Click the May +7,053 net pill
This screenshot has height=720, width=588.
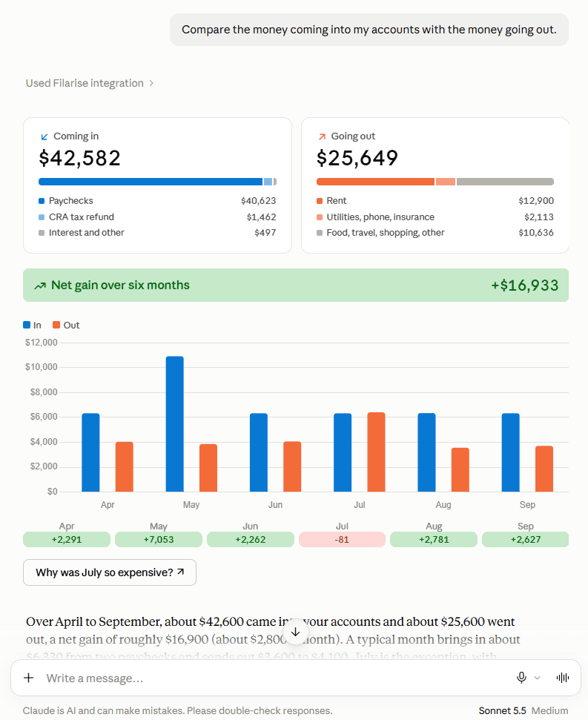point(159,540)
